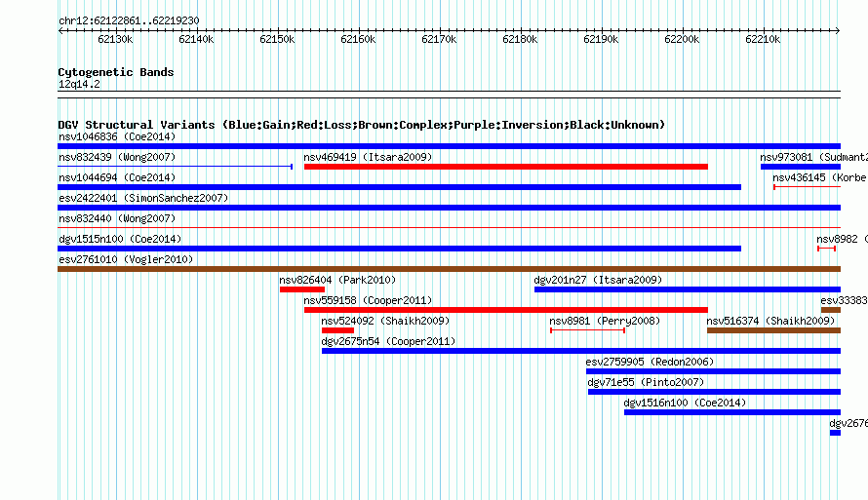868x500 pixels.
Task: Select the blue dgv1516n100 (Coe2014) bar
Action: (x=732, y=412)
